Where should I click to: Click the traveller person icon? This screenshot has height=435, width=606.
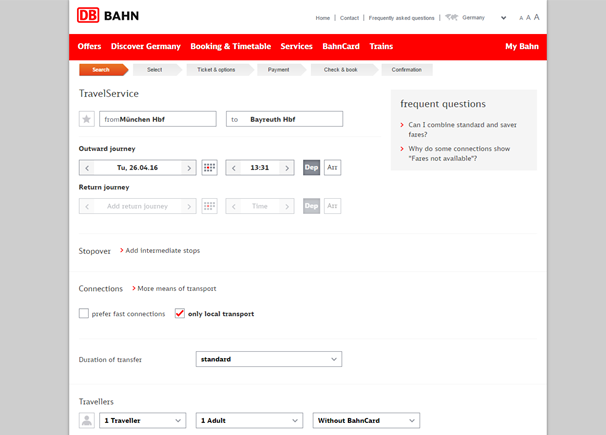pos(87,421)
